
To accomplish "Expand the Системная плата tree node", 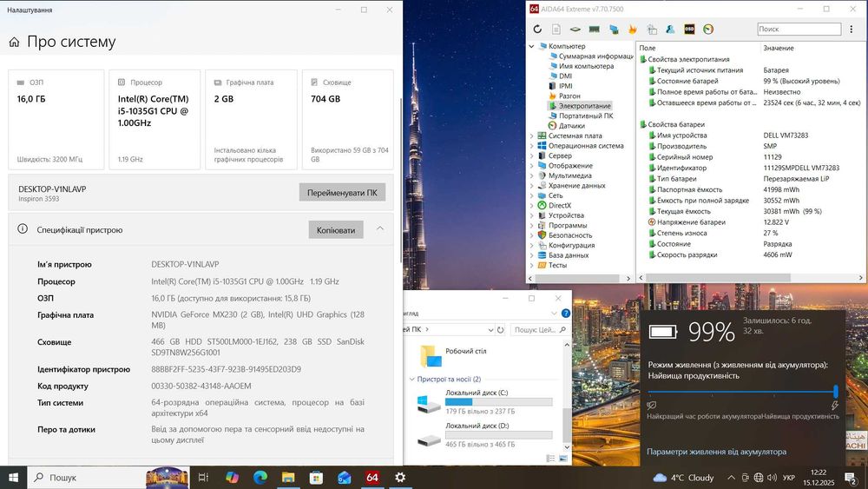I will [531, 135].
